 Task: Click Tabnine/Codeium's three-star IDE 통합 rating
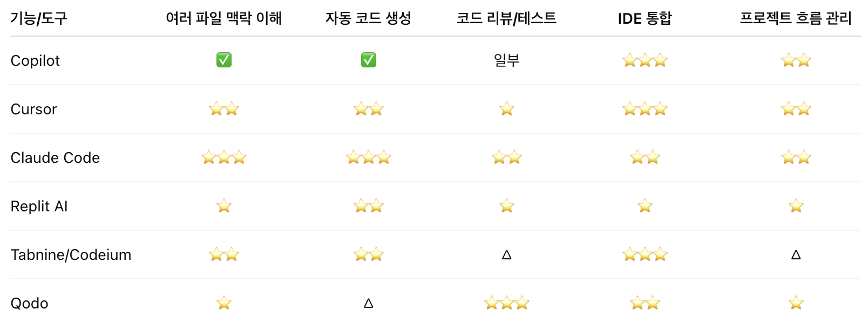click(645, 255)
